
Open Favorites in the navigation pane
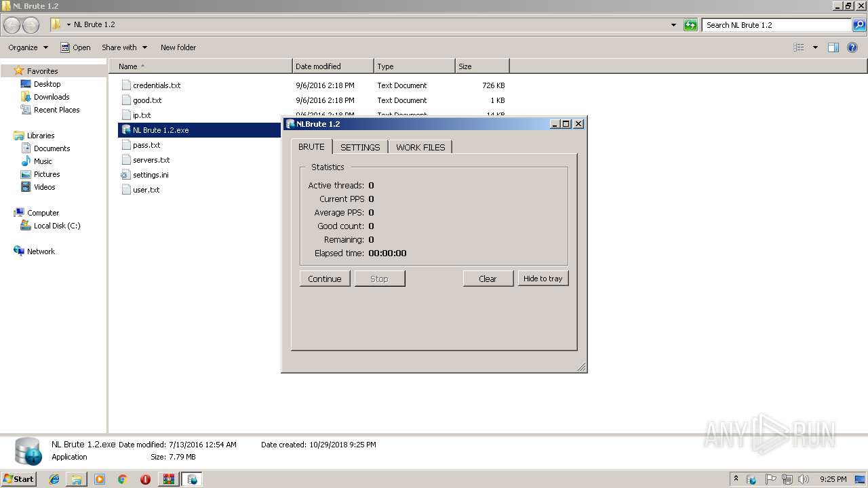pyautogui.click(x=42, y=71)
